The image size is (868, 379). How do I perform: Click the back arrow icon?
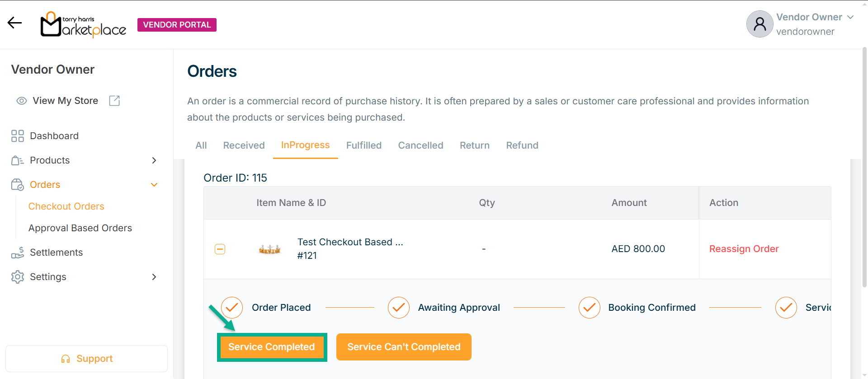click(14, 23)
